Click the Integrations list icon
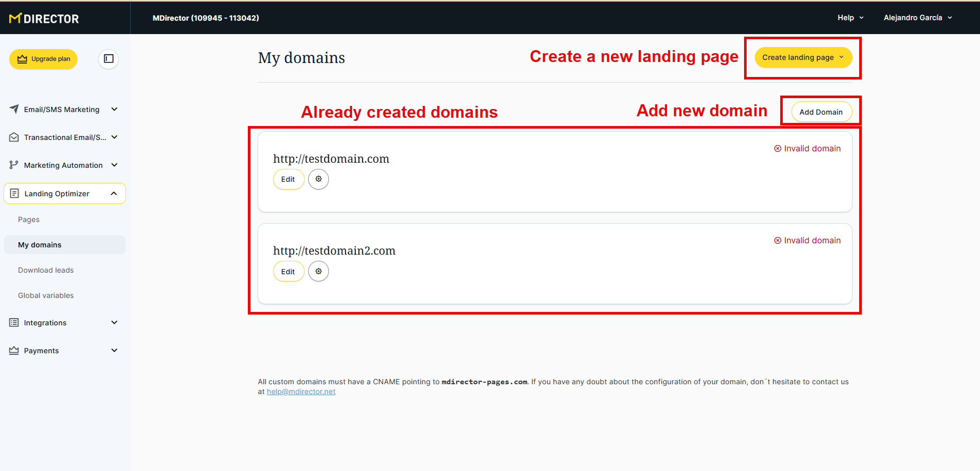 14,323
